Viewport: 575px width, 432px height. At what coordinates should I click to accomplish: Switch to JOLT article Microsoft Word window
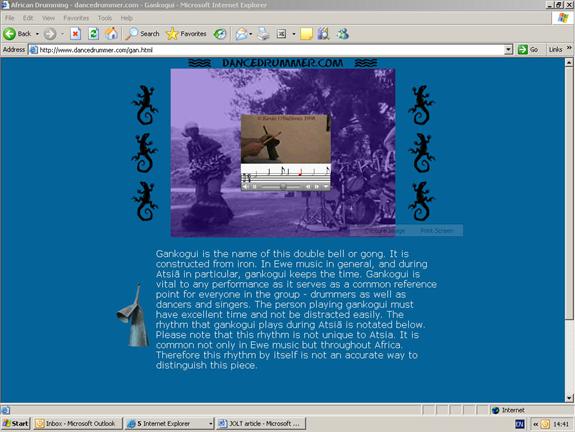click(261, 424)
